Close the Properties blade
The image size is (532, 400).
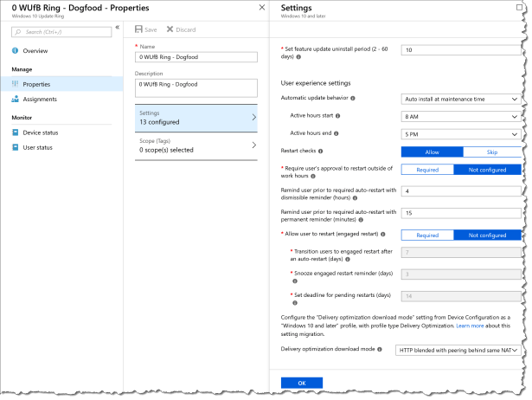262,8
